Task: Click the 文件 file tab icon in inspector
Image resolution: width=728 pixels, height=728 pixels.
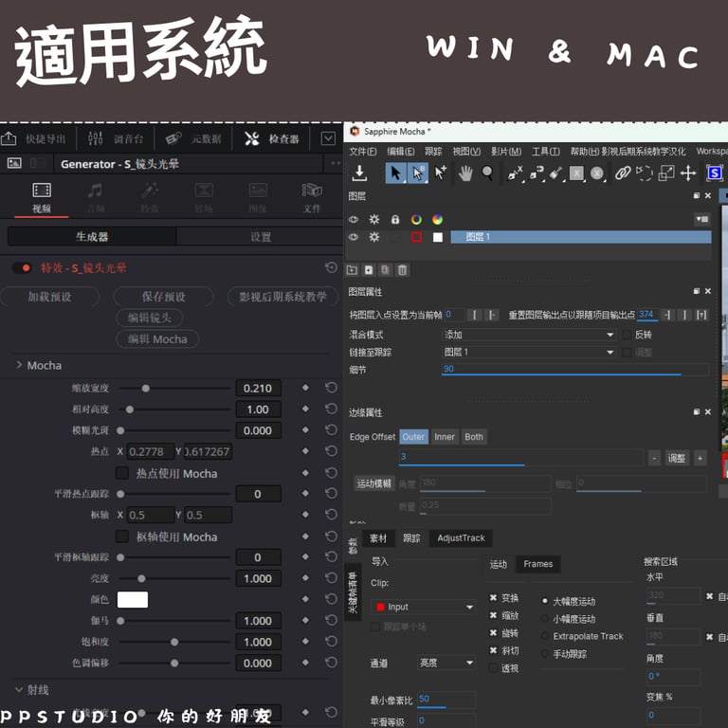Action: pyautogui.click(x=312, y=197)
